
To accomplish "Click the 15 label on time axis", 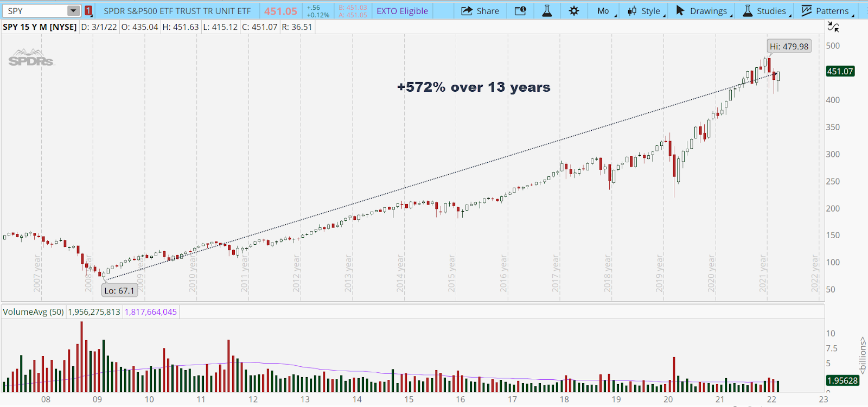I will click(x=409, y=399).
